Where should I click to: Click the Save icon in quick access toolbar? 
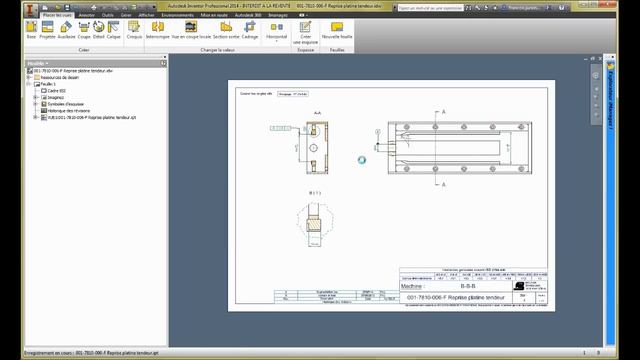click(x=67, y=7)
